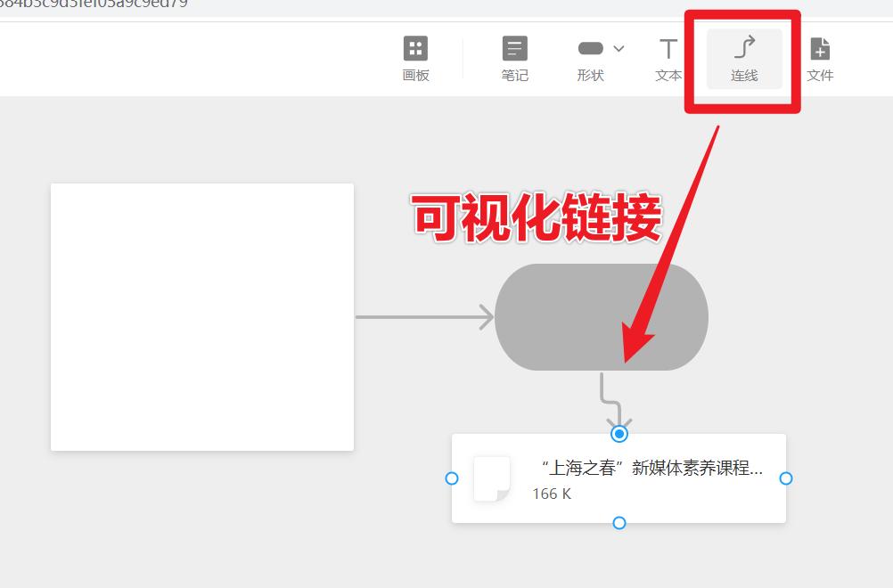Select the white square sticky note
This screenshot has height=588, width=893.
201,317
